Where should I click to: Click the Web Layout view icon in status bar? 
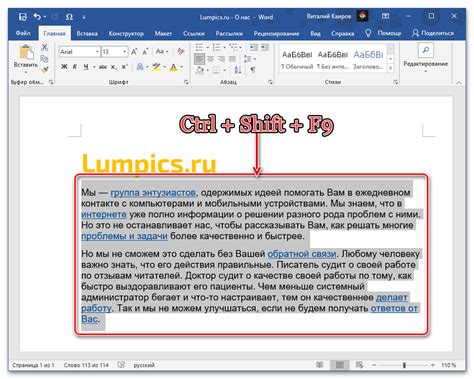[359, 365]
